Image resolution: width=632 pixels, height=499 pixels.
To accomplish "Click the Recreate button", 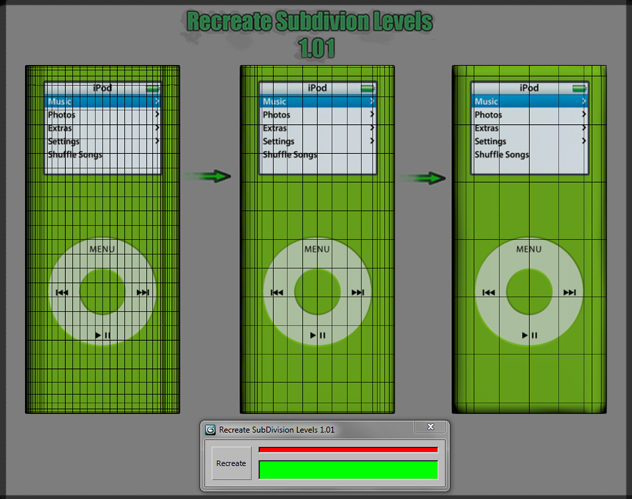I will (231, 464).
